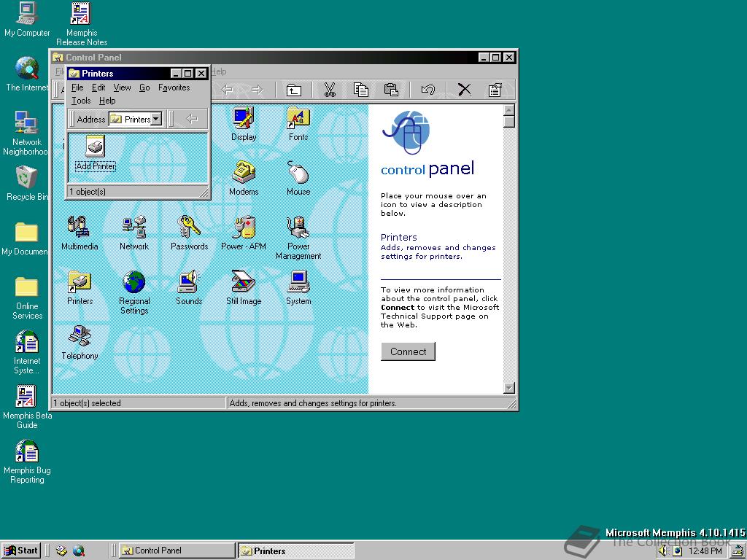
Task: Open the Go menu in Printers window
Action: (x=144, y=87)
